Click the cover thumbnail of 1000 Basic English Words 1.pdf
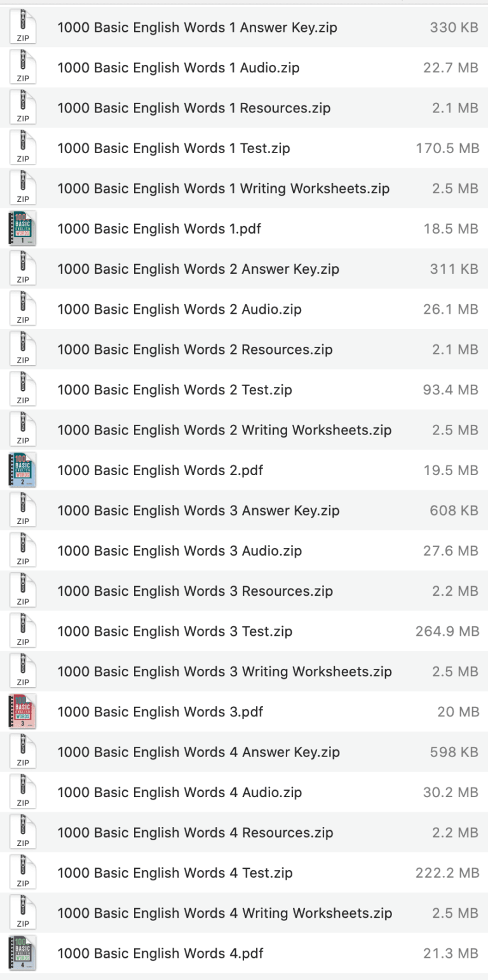The height and width of the screenshot is (980, 488). click(x=24, y=229)
